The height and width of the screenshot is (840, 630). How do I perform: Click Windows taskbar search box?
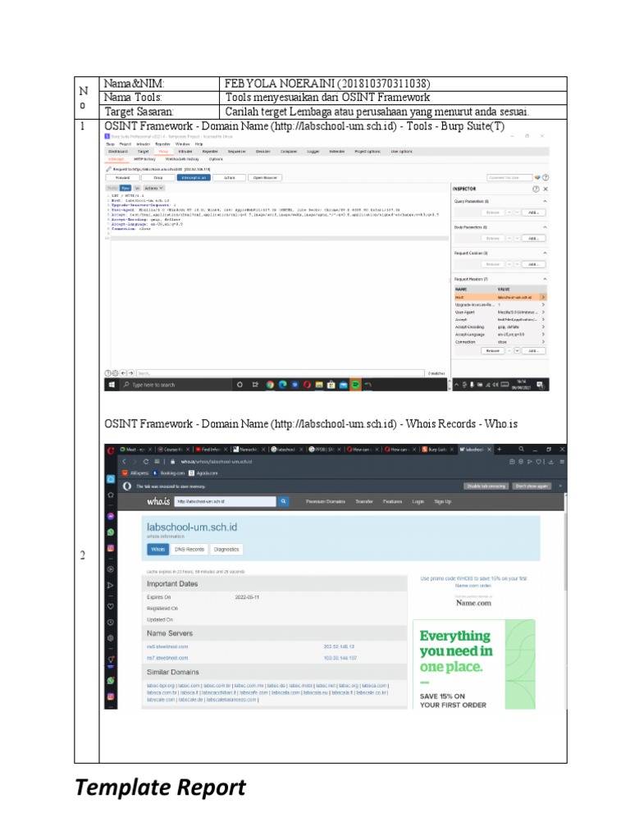[x=174, y=385]
